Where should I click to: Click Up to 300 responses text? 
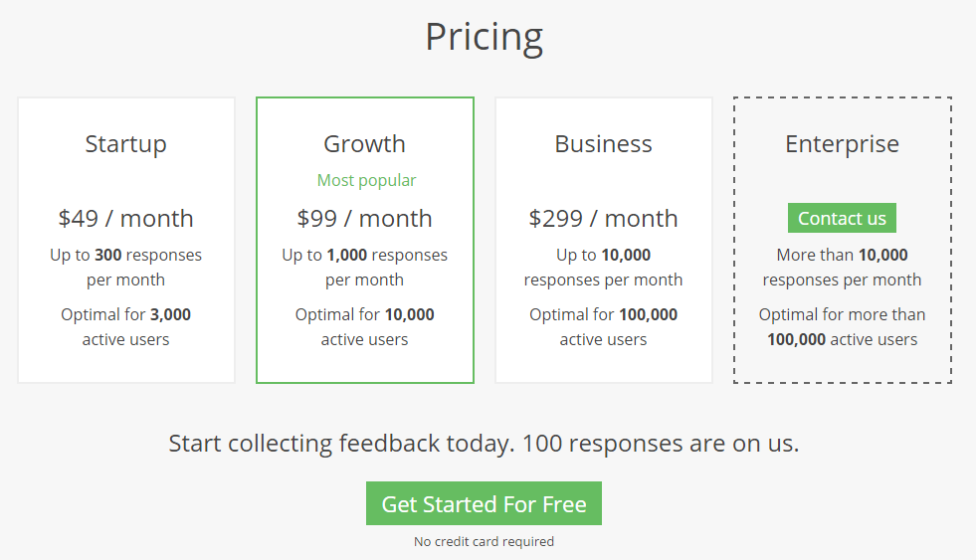click(x=125, y=267)
